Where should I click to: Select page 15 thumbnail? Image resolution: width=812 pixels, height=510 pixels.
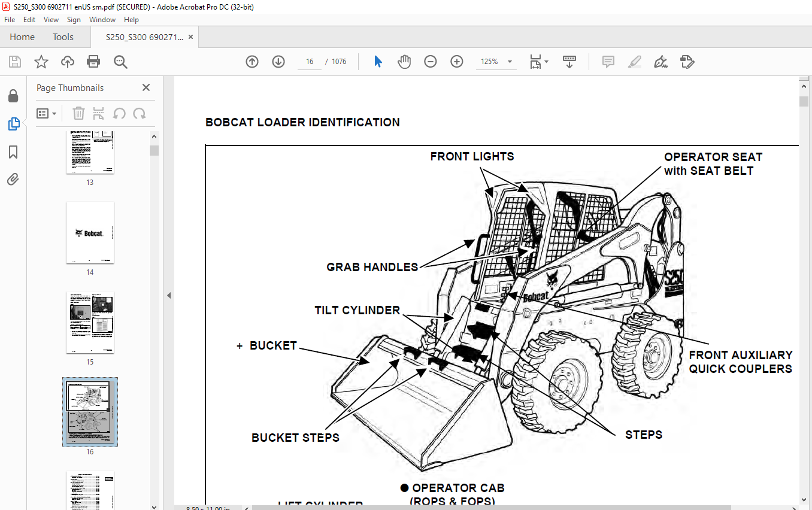pyautogui.click(x=90, y=323)
